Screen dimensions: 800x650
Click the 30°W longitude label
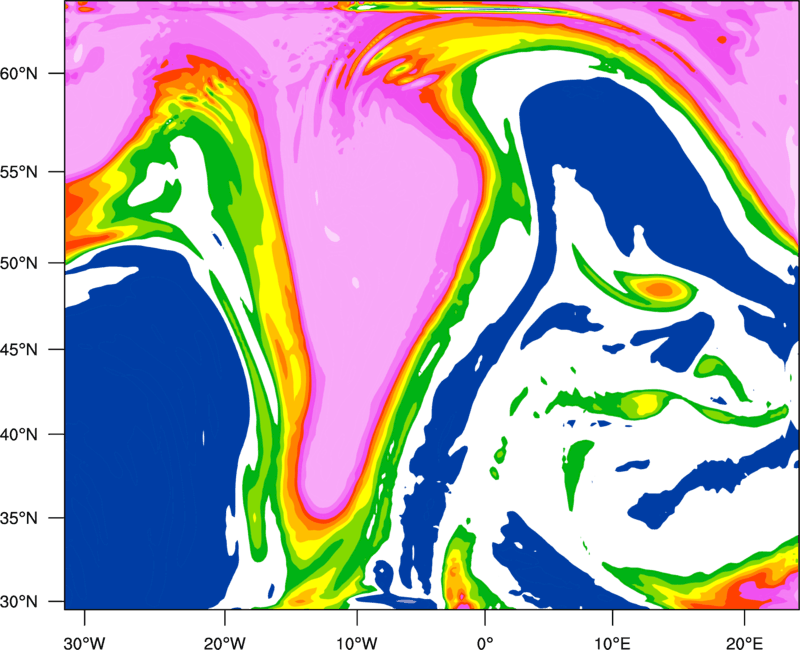(x=85, y=643)
